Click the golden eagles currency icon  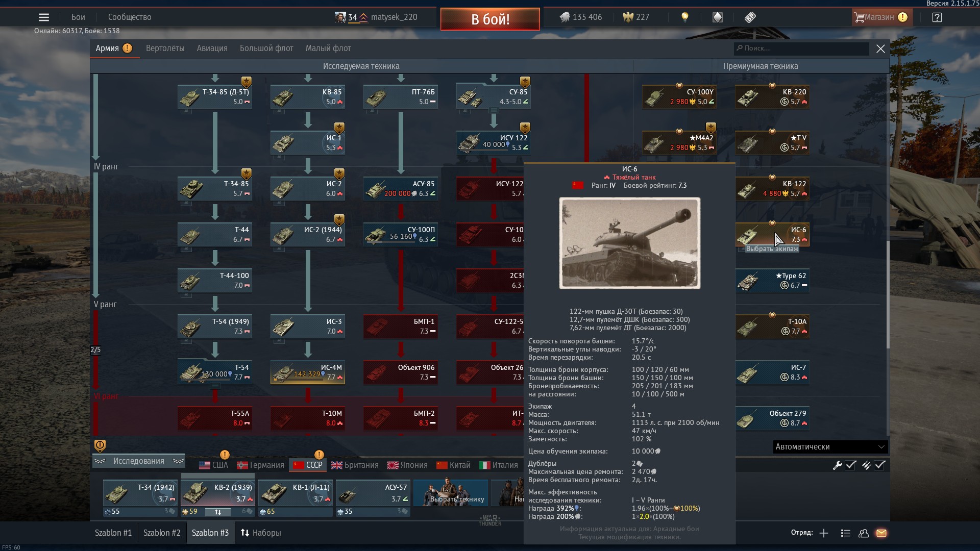628,17
